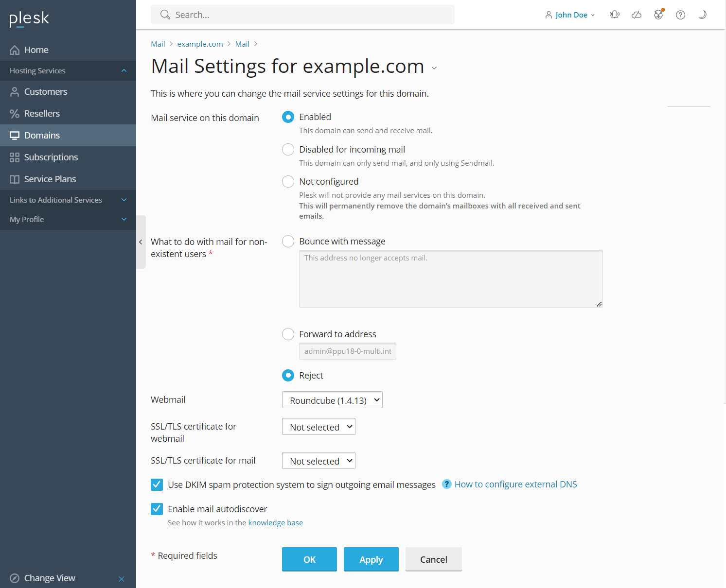Open Domains in the sidebar
Screen dimensions: 726x588
42,135
